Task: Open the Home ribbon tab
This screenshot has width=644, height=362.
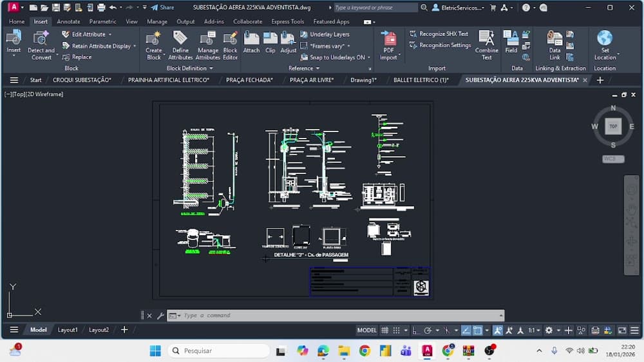Action: 17,21
